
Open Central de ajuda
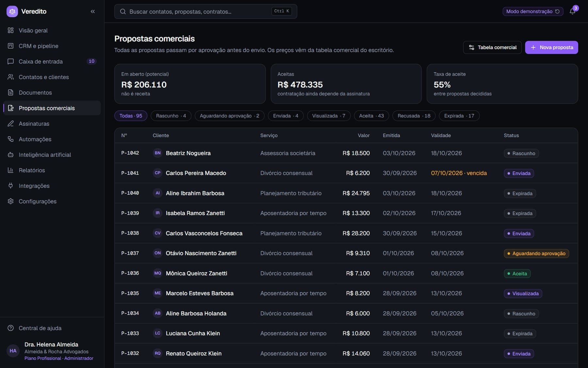[x=52, y=328]
